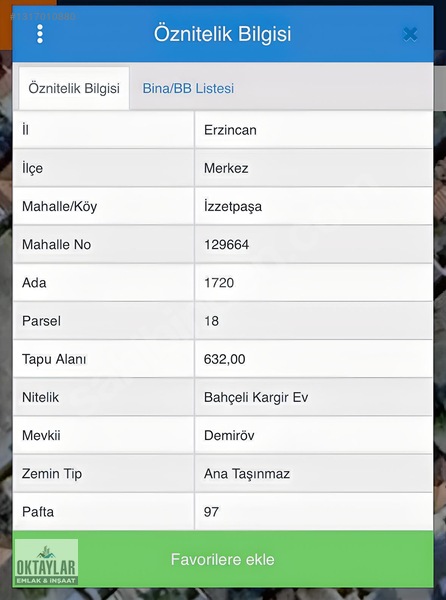Open the three-dot options menu

click(x=40, y=34)
